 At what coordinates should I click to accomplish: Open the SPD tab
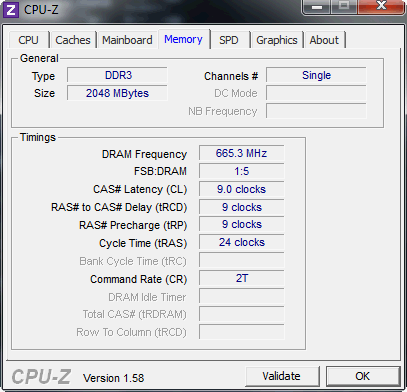click(229, 40)
